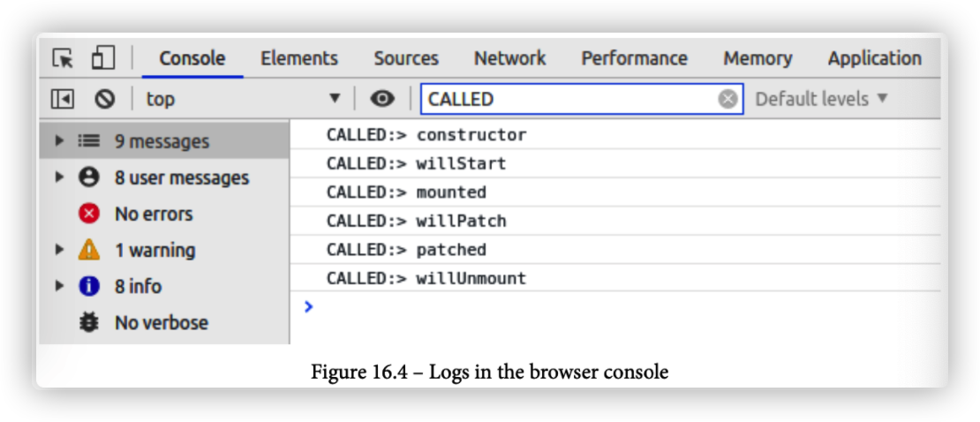Focus the CALLED filter input field
Screen dimensions: 980x422
tap(570, 99)
